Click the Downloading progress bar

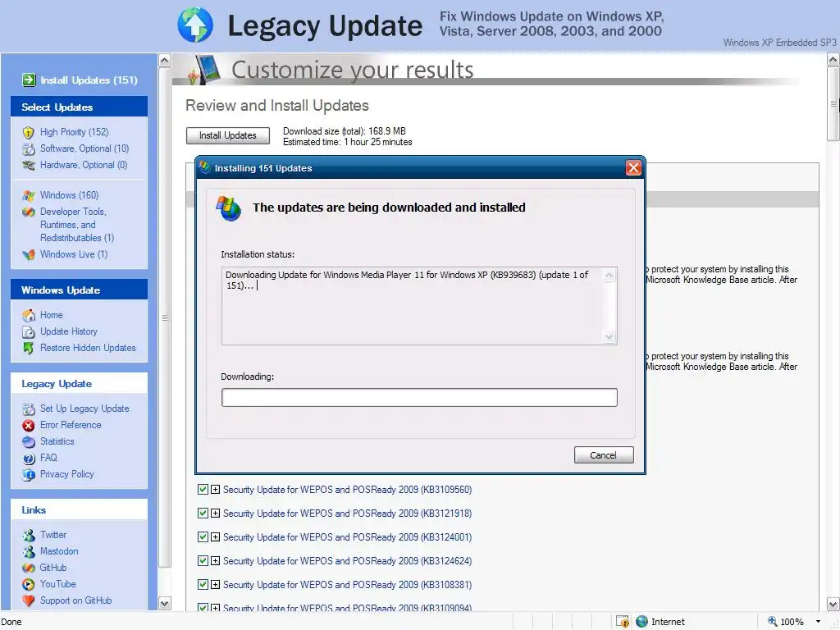point(419,398)
